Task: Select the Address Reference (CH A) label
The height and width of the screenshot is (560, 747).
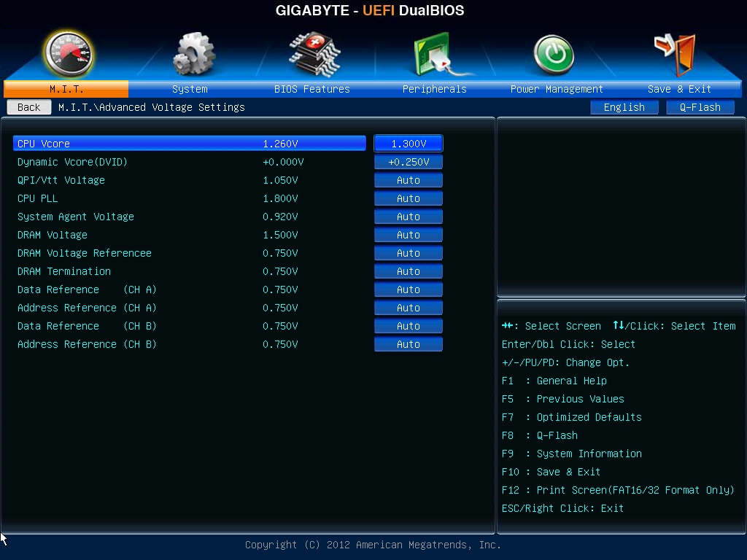Action: tap(87, 308)
